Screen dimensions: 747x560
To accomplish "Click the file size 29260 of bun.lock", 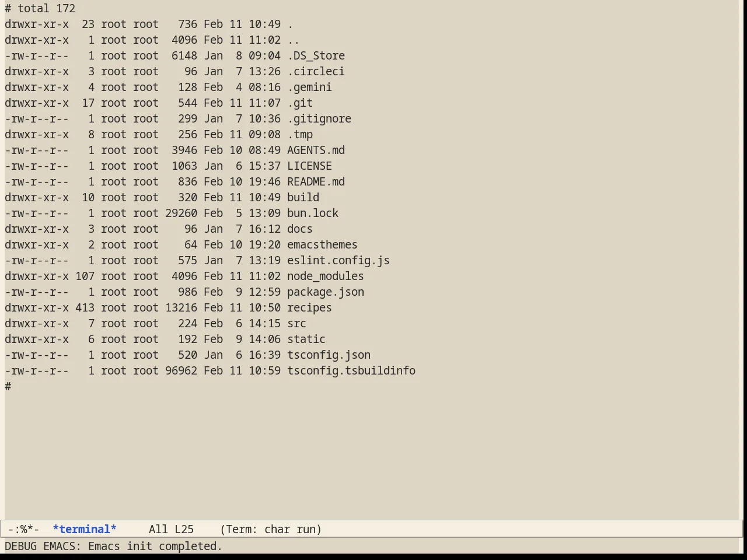I will pyautogui.click(x=181, y=213).
